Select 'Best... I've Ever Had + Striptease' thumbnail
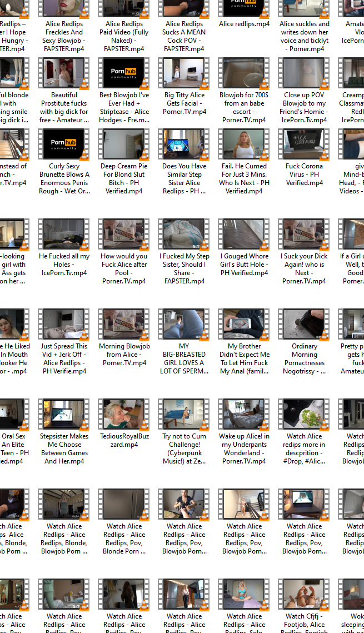The height and width of the screenshot is (633, 364). pyautogui.click(x=124, y=73)
